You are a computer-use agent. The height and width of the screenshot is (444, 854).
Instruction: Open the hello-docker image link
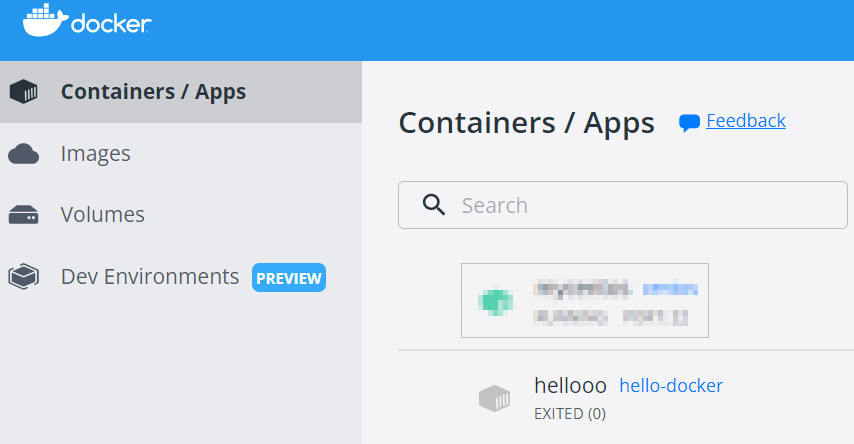tap(671, 386)
